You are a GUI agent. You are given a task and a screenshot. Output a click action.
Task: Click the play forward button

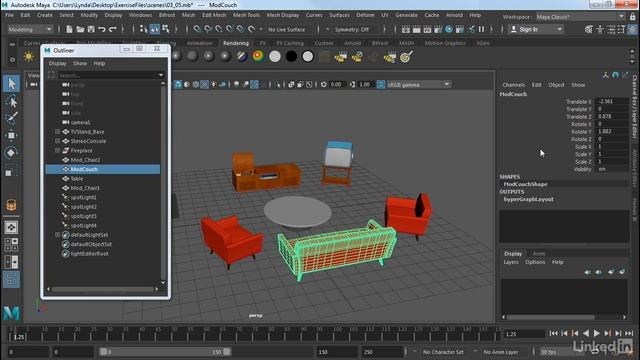(x=596, y=333)
